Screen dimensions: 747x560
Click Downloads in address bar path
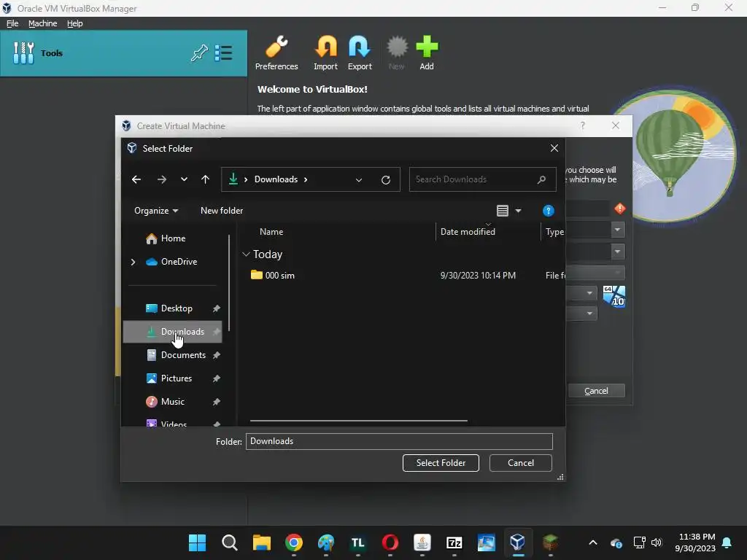click(276, 179)
